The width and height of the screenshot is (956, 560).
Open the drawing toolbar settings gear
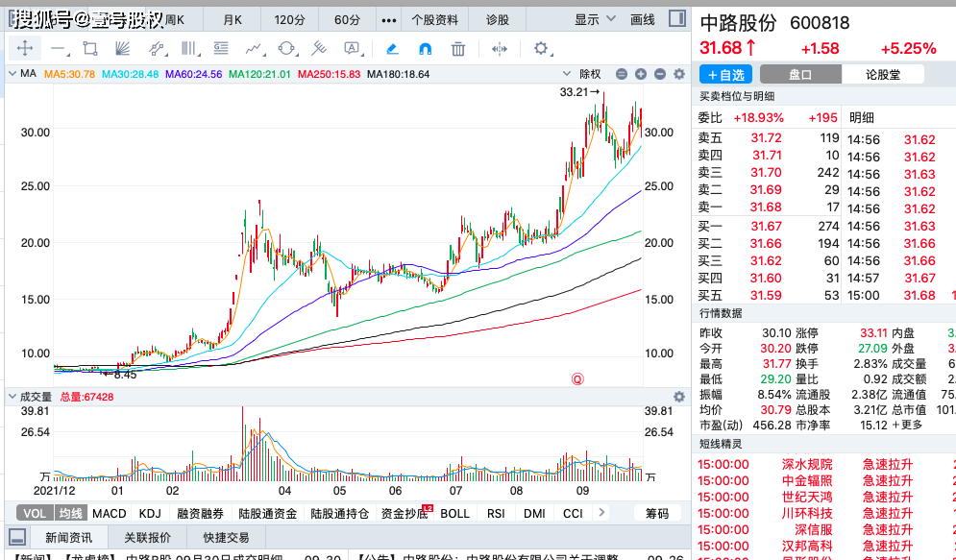coord(541,48)
